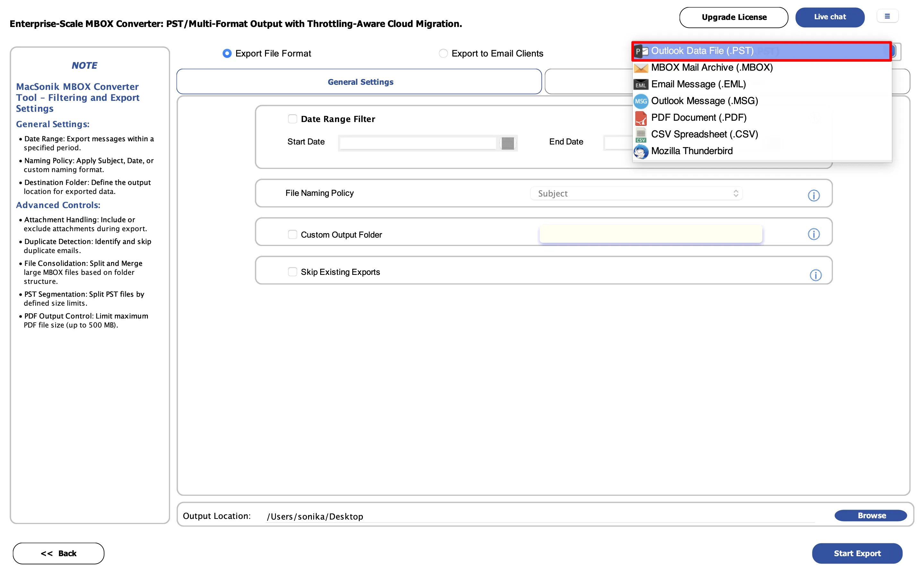Click the "NOTE" panel title
Image resolution: width=924 pixels, height=578 pixels.
(x=84, y=66)
